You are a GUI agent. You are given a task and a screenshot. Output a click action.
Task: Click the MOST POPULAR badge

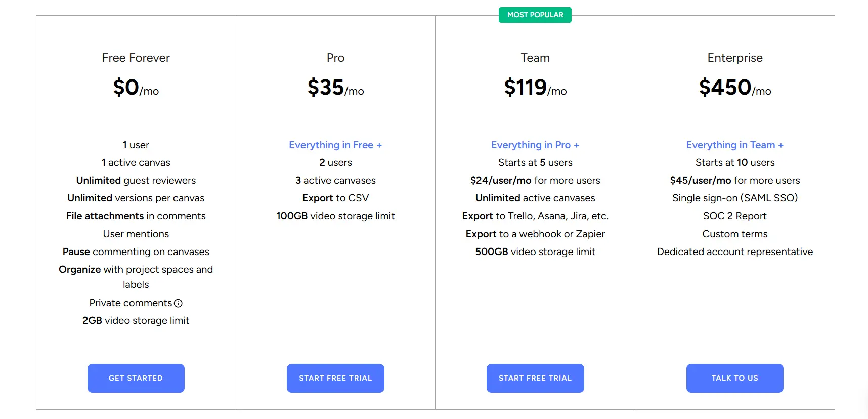535,15
